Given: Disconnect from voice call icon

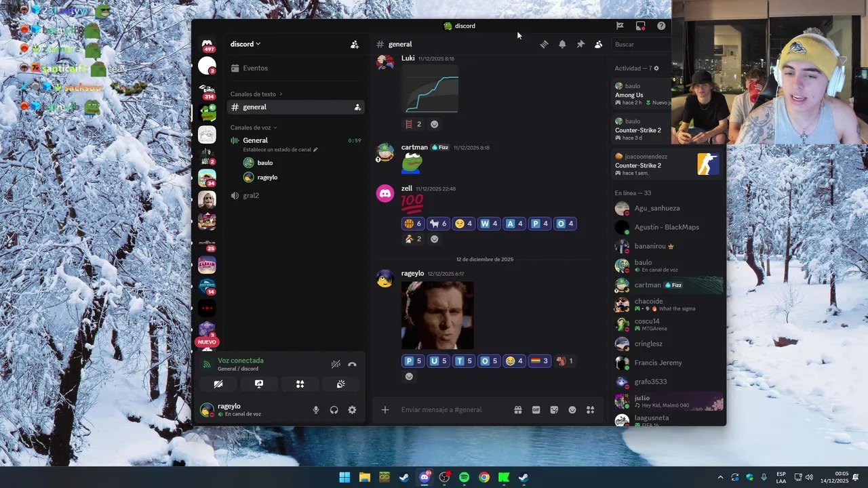Looking at the screenshot, I should (x=352, y=364).
